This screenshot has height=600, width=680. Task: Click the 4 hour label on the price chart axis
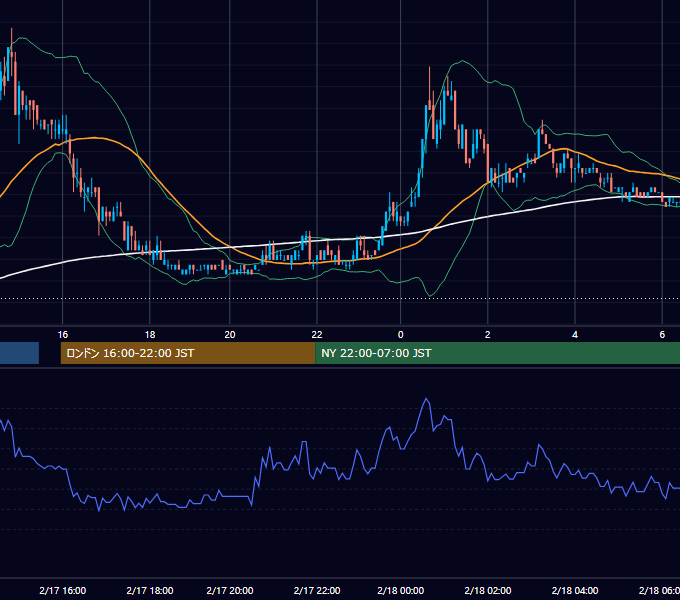click(x=575, y=335)
